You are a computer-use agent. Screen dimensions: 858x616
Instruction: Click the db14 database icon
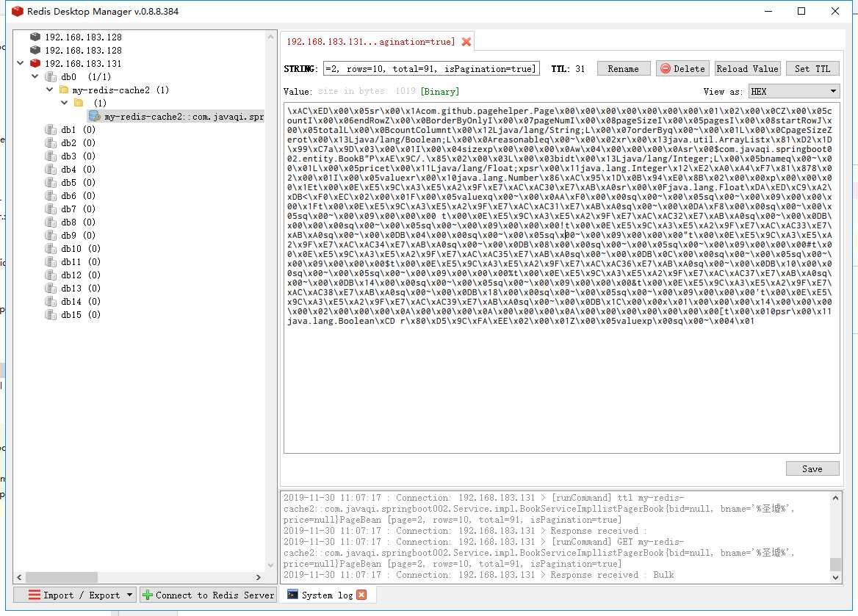coord(51,302)
